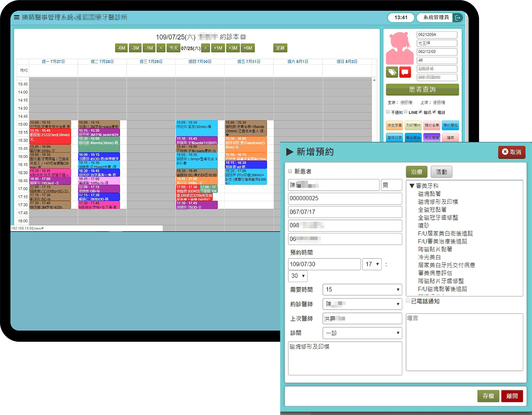This screenshot has width=532, height=415.
Task: Go to next day with the > arrow
Action: point(205,48)
